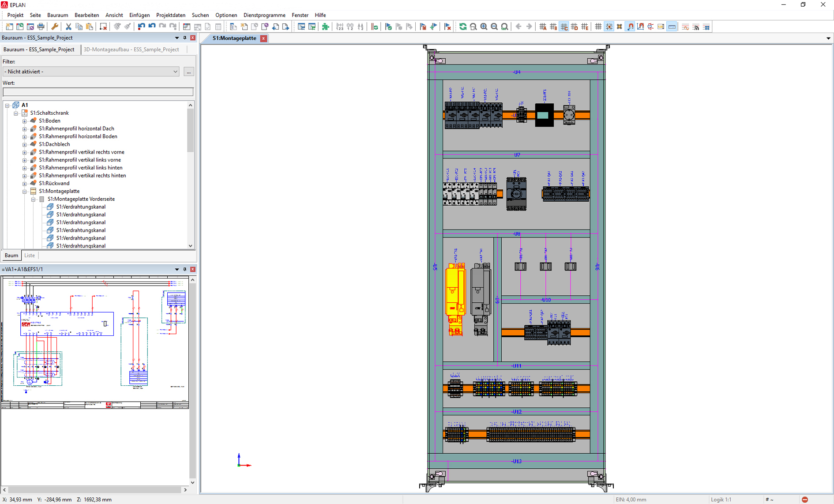Image resolution: width=834 pixels, height=504 pixels.
Task: Toggle the object snap magnet icon
Action: (x=630, y=27)
